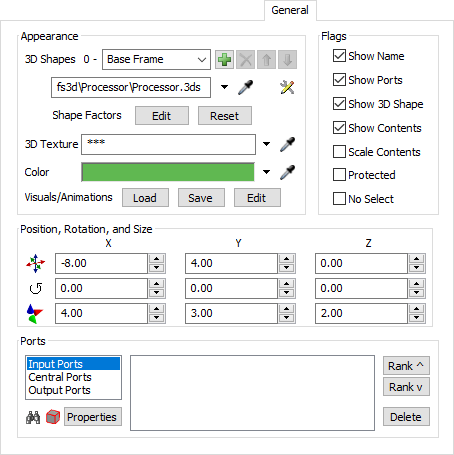This screenshot has height=455, width=454.
Task: Click the binoculars icon in Ports
Action: point(33,417)
